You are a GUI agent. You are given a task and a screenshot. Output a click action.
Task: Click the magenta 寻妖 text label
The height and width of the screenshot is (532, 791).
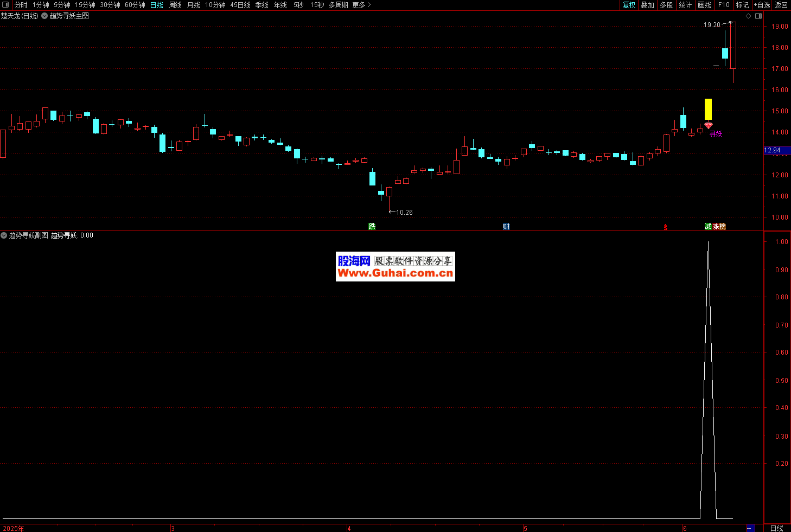[716, 134]
